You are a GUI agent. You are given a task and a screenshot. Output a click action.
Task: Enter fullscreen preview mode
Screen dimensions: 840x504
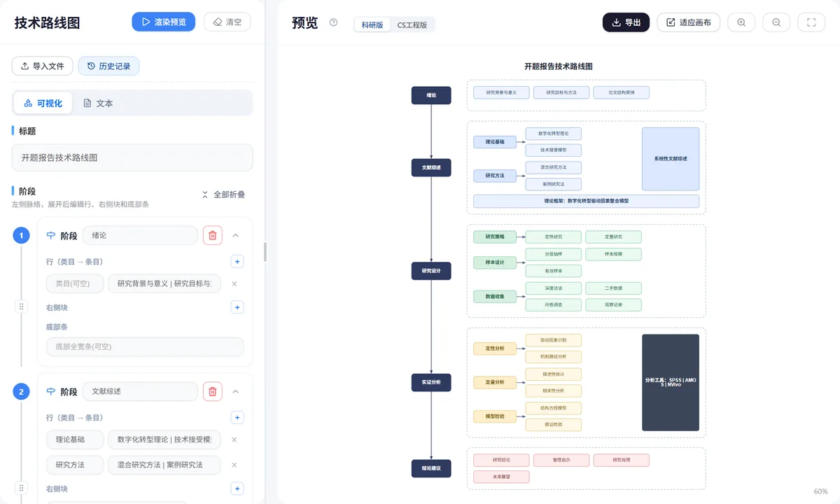click(811, 22)
